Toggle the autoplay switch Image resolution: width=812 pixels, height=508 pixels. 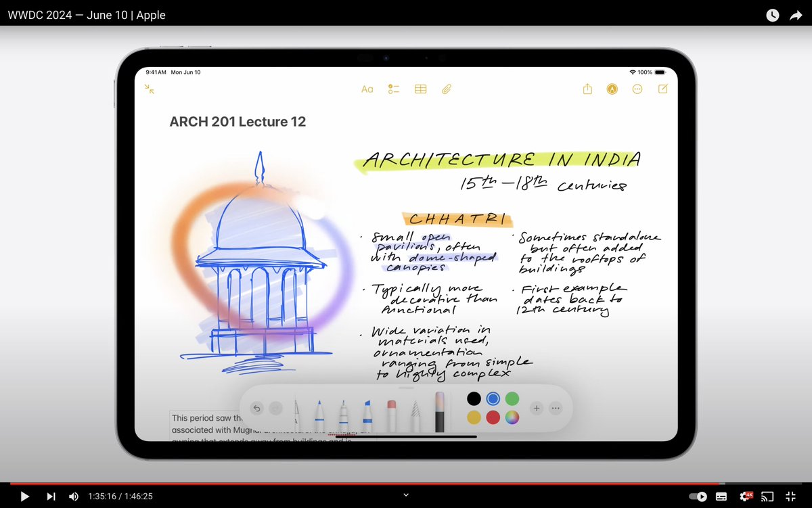click(x=698, y=497)
